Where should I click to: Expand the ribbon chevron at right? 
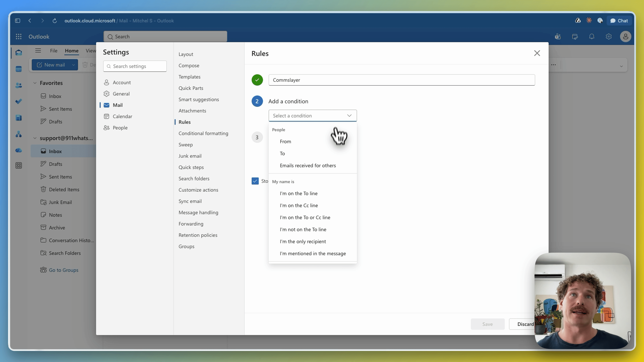click(621, 66)
